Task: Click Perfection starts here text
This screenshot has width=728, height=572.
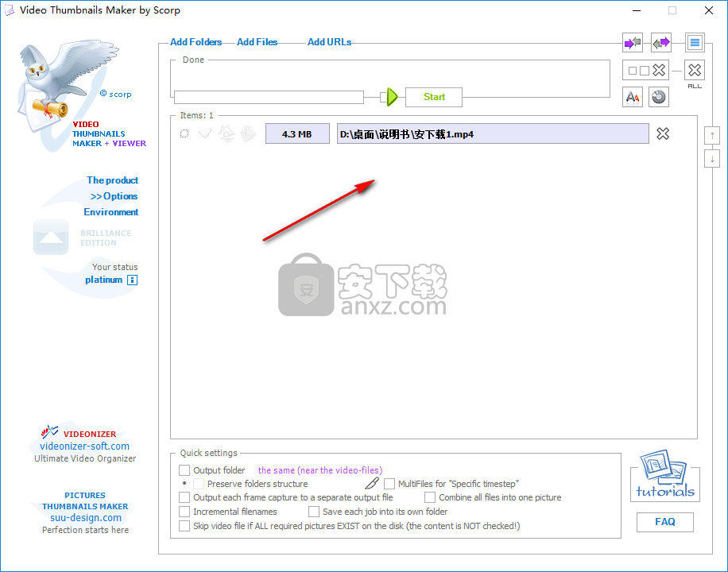Action: [x=85, y=530]
